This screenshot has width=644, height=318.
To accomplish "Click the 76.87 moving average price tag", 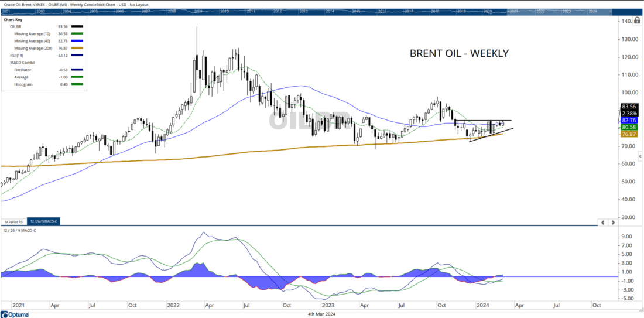I will click(629, 134).
